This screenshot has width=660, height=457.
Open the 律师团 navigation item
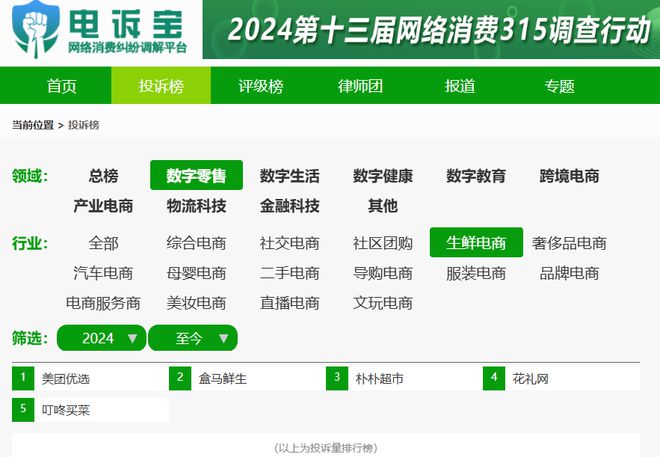360,86
